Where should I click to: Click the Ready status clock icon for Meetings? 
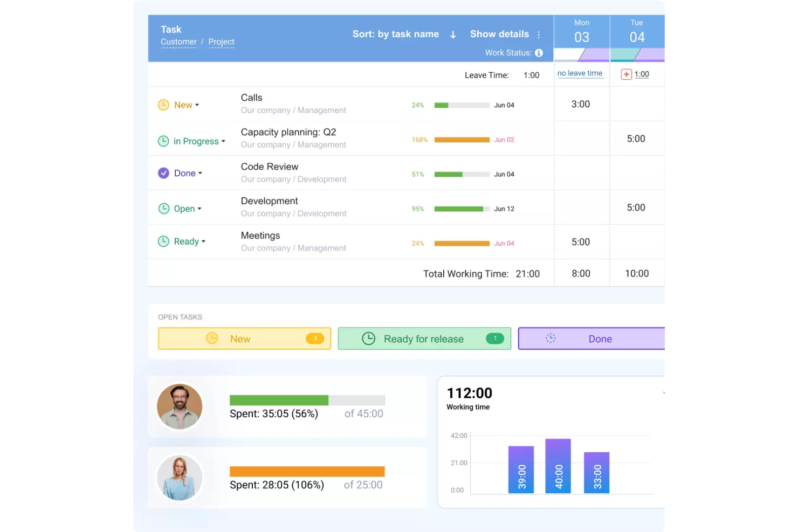(x=163, y=241)
